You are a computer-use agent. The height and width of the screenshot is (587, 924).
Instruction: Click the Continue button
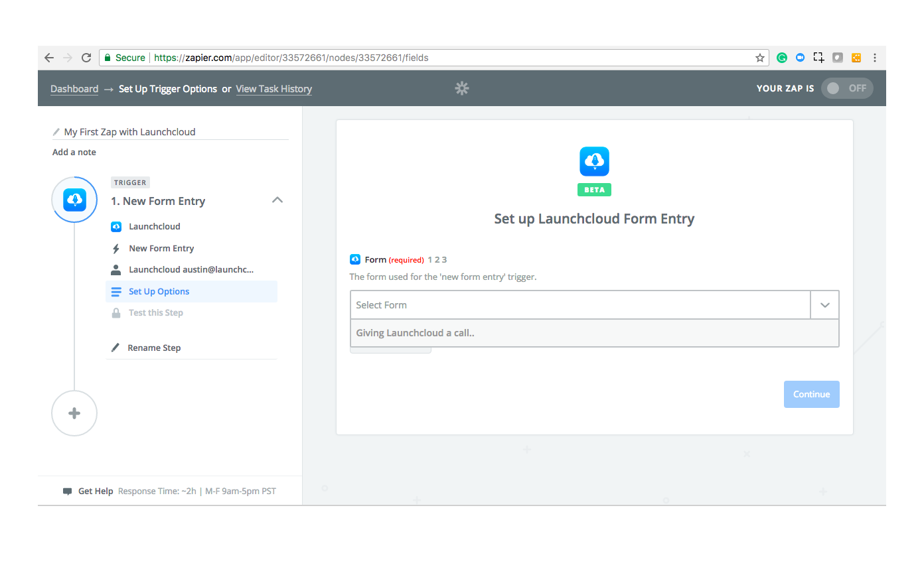pyautogui.click(x=812, y=394)
